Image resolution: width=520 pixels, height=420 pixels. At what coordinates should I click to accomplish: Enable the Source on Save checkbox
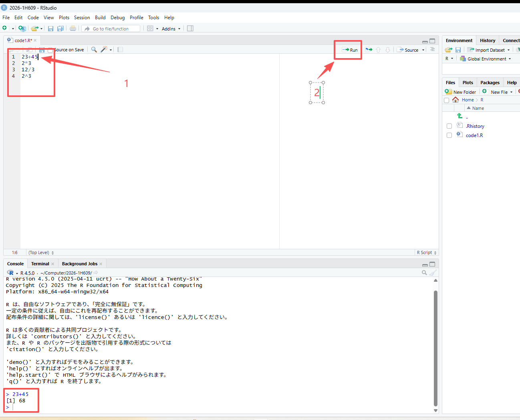coord(50,50)
